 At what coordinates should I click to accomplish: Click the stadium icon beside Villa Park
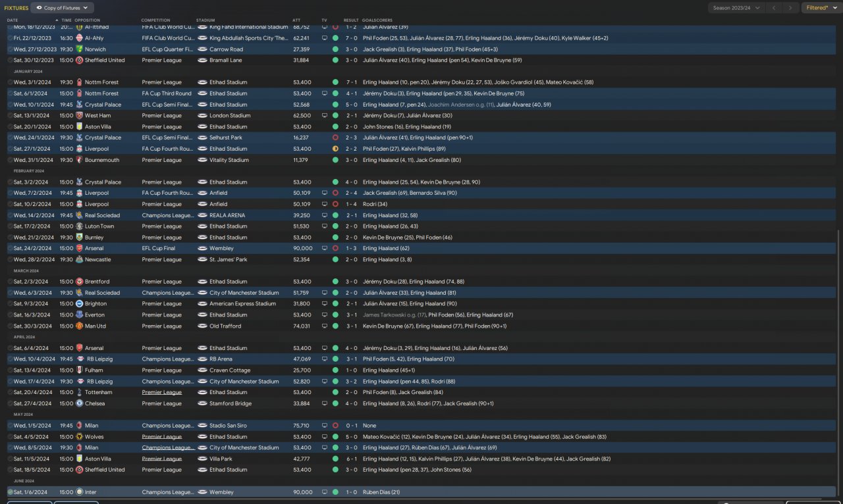point(202,459)
